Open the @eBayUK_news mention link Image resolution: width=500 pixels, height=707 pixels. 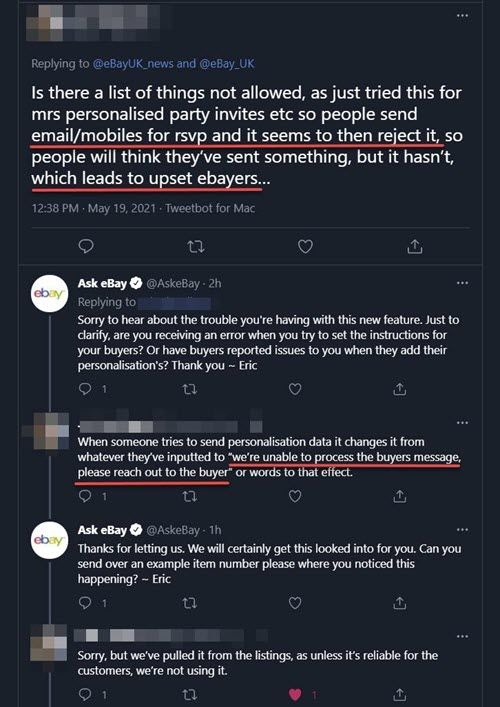coord(133,64)
